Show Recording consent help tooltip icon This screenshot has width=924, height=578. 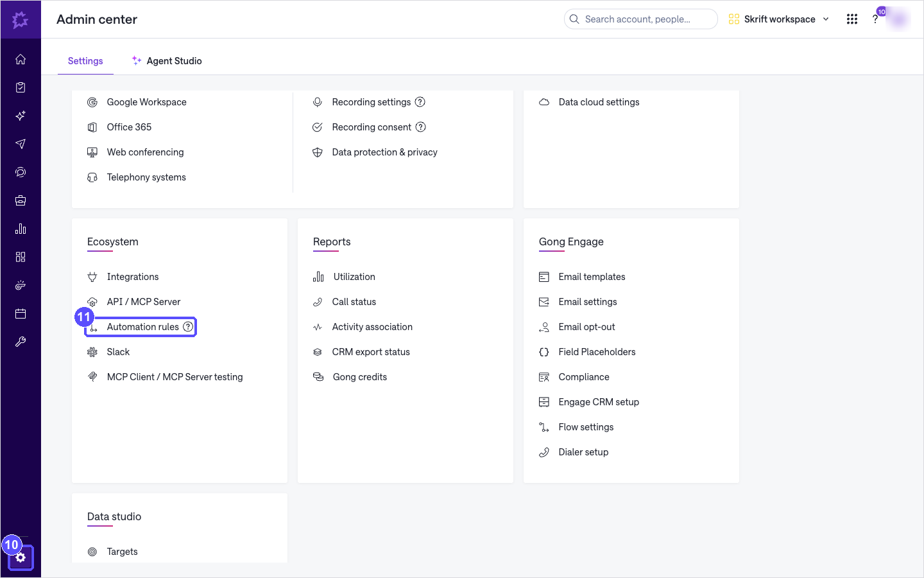(x=421, y=127)
